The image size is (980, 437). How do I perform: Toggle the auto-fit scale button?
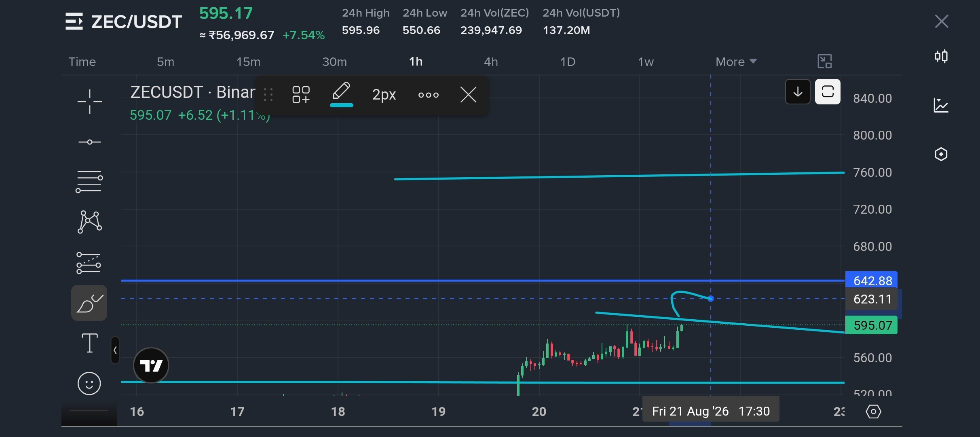(x=828, y=92)
